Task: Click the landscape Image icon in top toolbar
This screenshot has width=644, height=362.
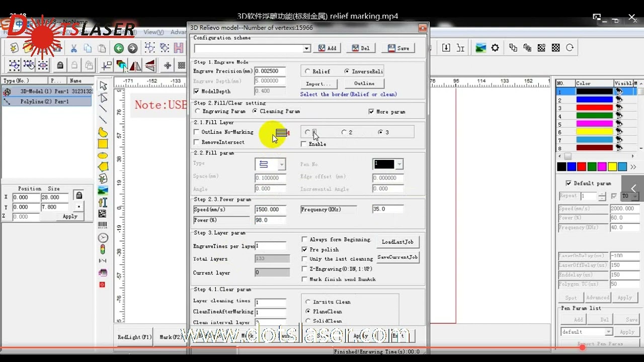Action: [x=481, y=48]
